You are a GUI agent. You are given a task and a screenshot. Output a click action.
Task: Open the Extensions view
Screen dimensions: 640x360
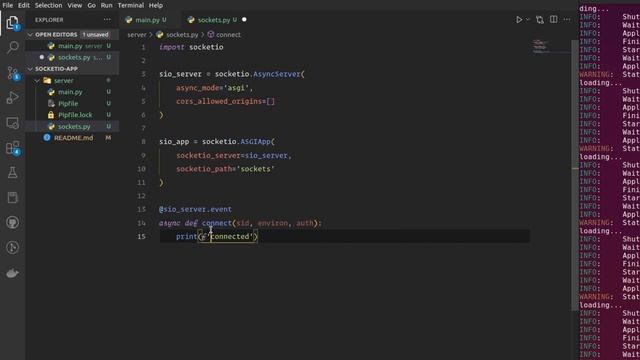13,148
